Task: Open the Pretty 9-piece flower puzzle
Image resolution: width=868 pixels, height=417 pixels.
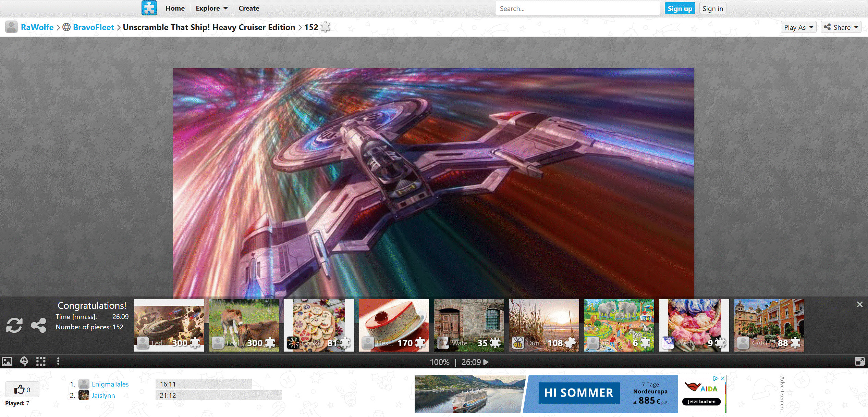Action: tap(694, 325)
